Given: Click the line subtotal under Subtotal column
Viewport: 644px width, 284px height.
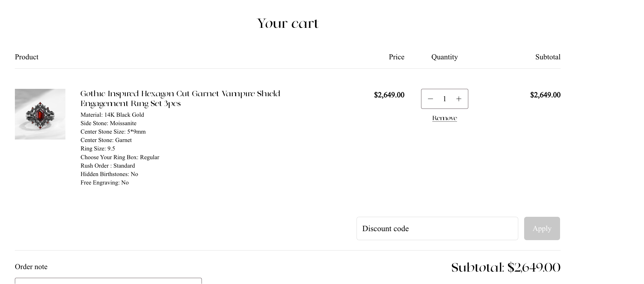Looking at the screenshot, I should click(545, 95).
